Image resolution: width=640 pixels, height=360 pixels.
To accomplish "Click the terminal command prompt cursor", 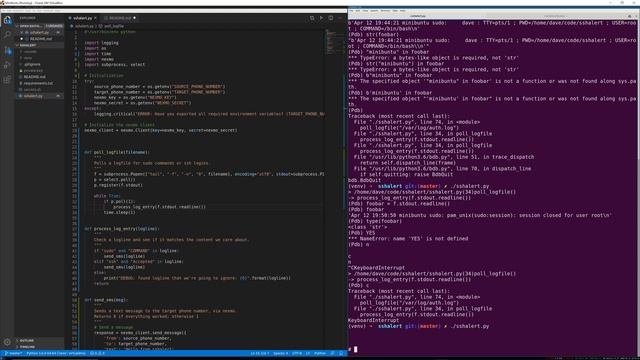I will [356, 349].
